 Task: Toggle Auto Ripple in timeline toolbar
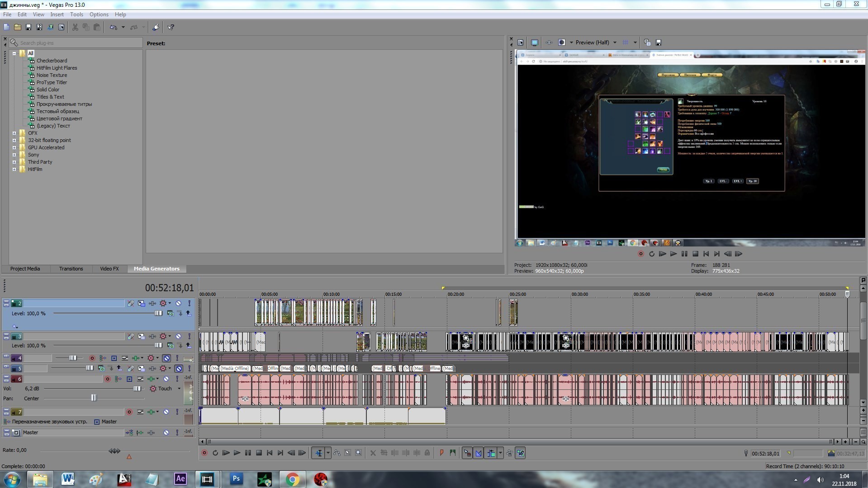491,453
